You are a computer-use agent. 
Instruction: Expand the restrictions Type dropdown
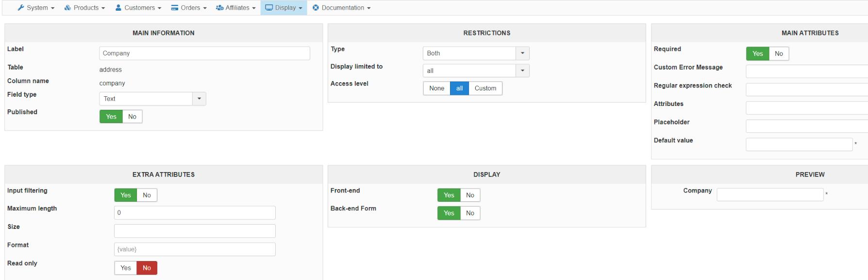pyautogui.click(x=476, y=53)
